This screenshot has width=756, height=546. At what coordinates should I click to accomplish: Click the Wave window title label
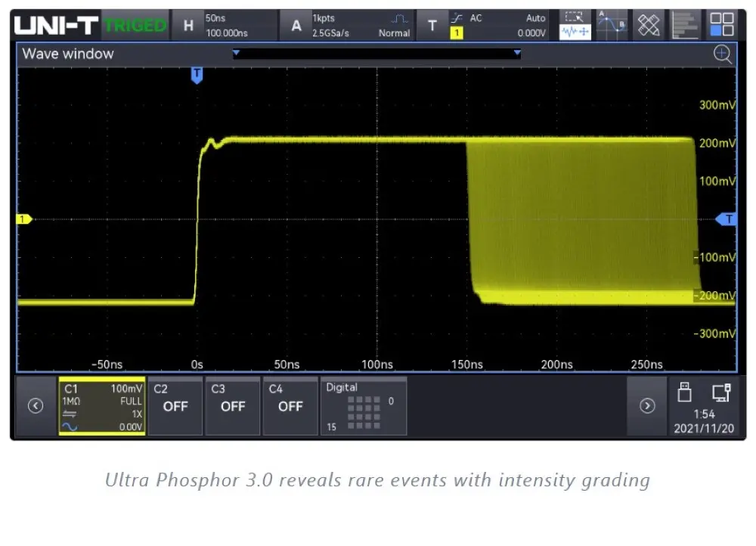click(x=68, y=54)
